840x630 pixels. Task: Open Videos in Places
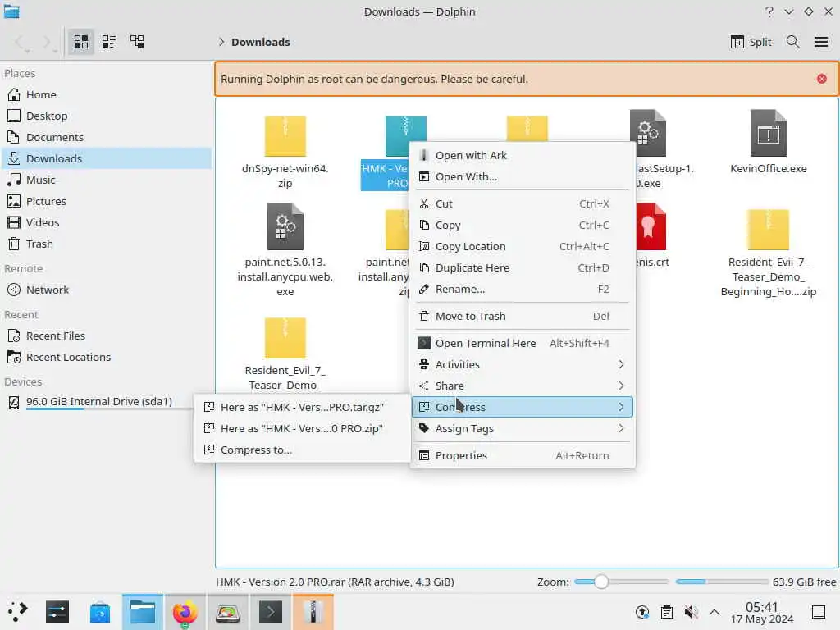106,223
